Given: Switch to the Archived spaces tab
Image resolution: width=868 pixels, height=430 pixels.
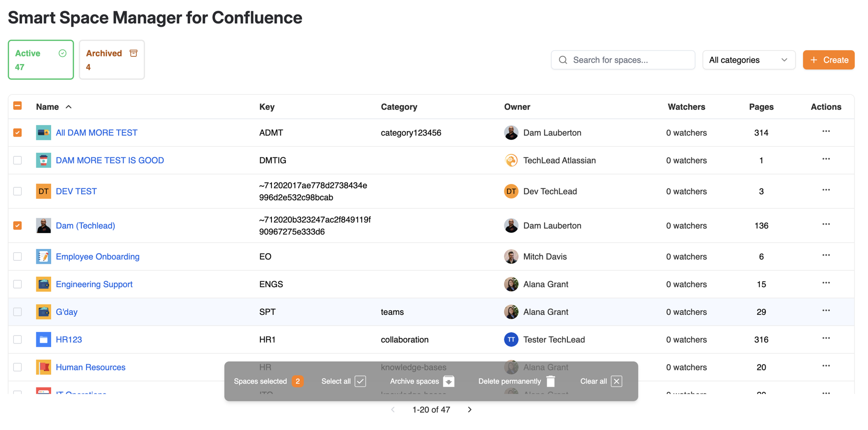Looking at the screenshot, I should [x=112, y=60].
